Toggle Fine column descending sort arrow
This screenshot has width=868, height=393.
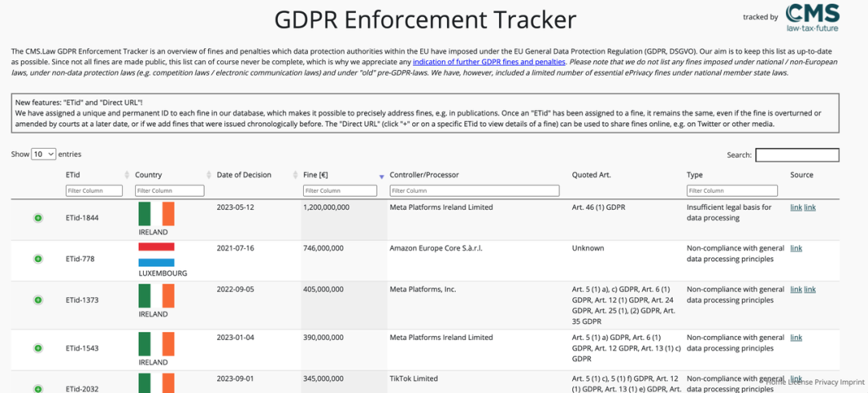click(381, 177)
